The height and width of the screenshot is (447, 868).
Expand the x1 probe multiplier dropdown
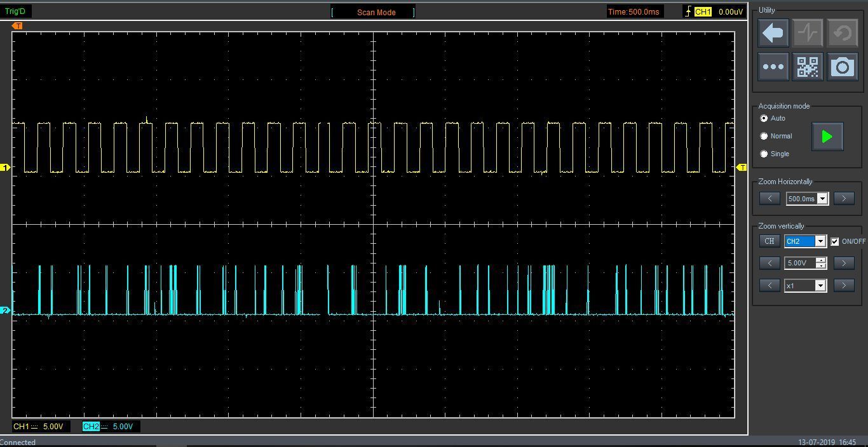point(820,286)
